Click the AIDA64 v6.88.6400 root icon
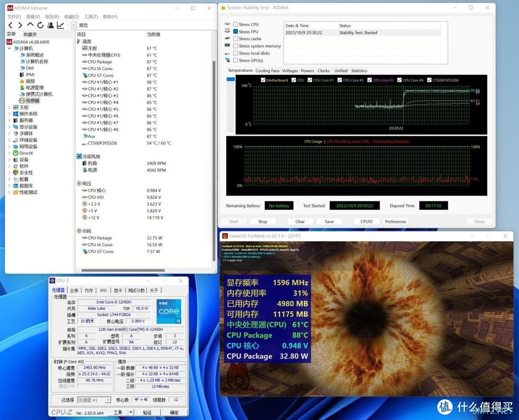 9,42
